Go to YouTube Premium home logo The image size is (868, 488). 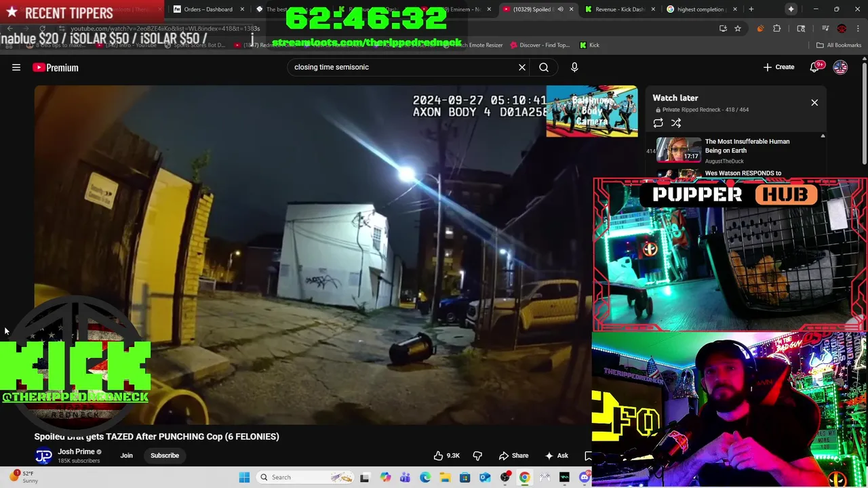coord(56,67)
